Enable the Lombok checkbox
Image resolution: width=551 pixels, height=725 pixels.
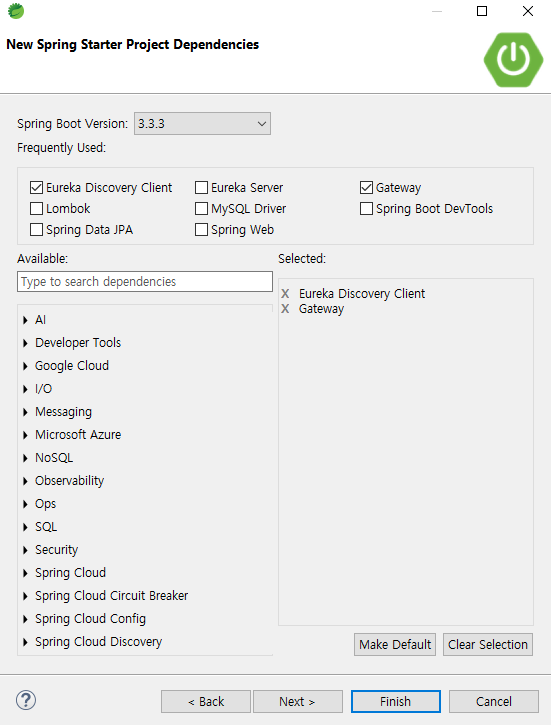click(x=37, y=209)
